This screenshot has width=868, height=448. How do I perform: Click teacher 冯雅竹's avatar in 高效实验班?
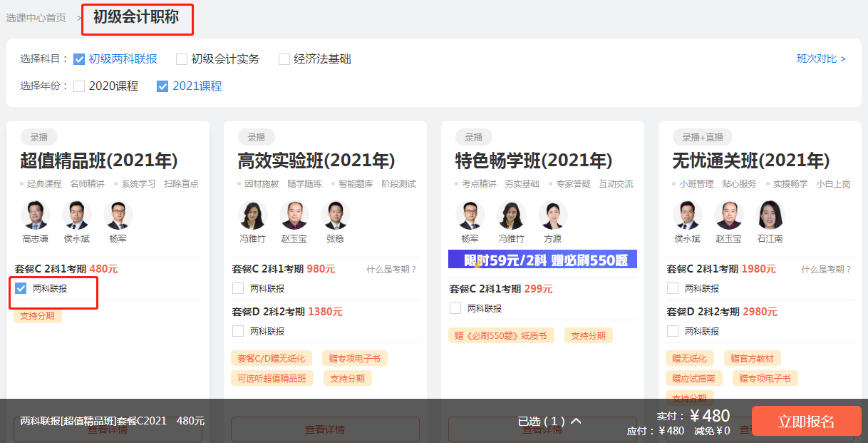pos(253,215)
